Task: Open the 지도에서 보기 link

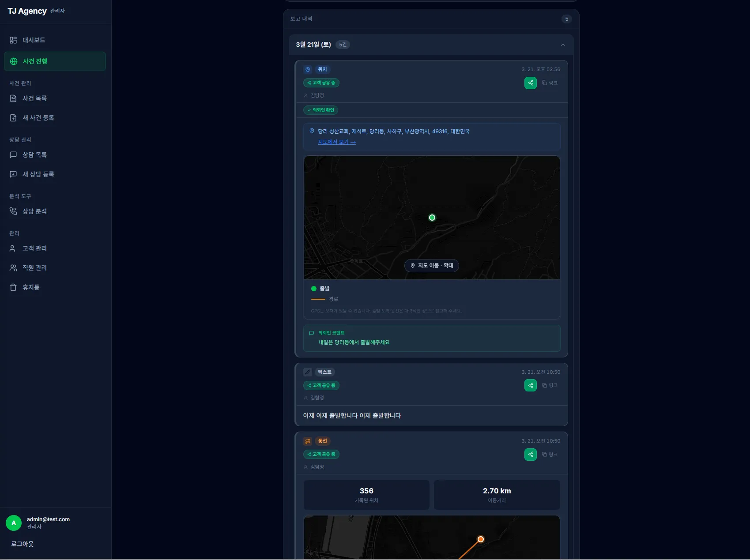Action: click(x=337, y=142)
